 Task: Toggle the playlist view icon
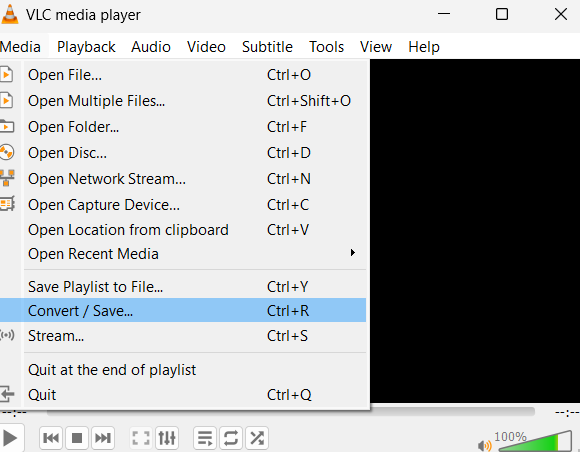[x=205, y=438]
